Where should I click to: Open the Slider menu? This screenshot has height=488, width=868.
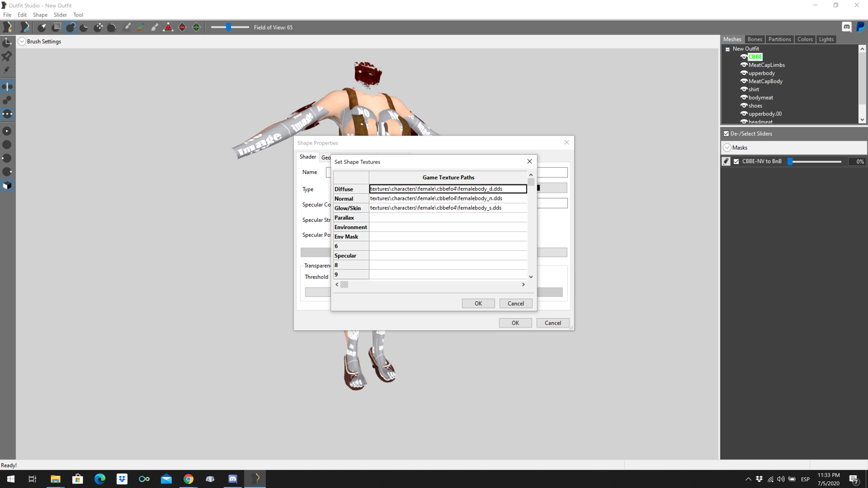(x=60, y=15)
